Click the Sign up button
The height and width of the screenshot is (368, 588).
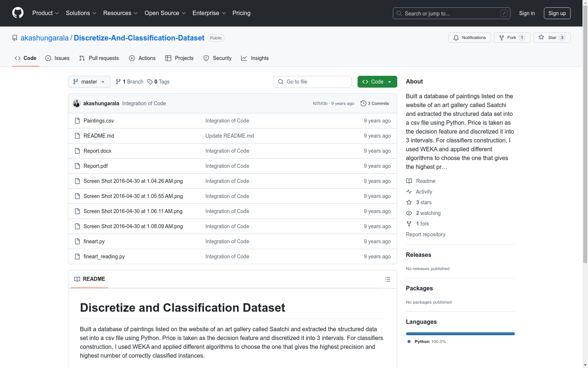(x=557, y=13)
